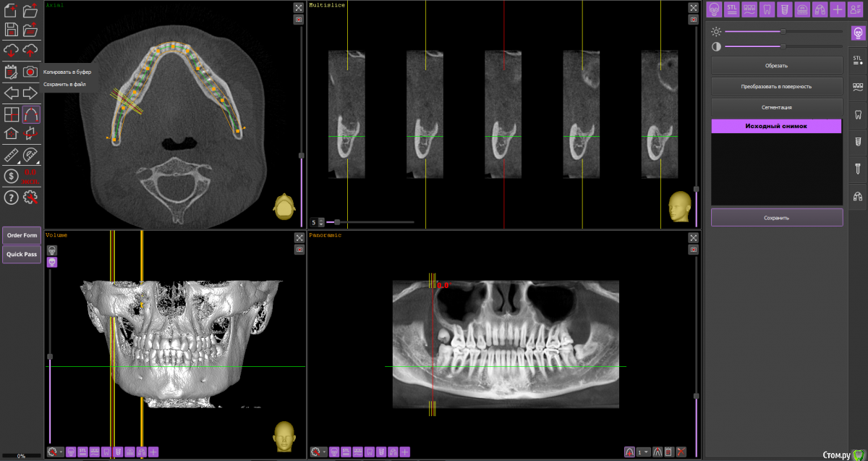Viewport: 868px width, 461px height.
Task: Select the protractor angle tool
Action: tap(30, 155)
